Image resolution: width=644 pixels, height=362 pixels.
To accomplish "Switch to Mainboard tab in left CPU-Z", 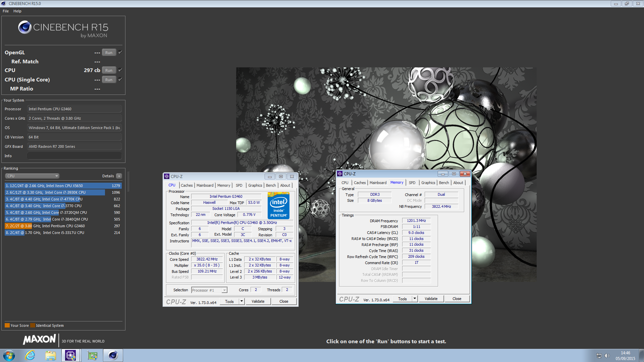I will click(205, 185).
